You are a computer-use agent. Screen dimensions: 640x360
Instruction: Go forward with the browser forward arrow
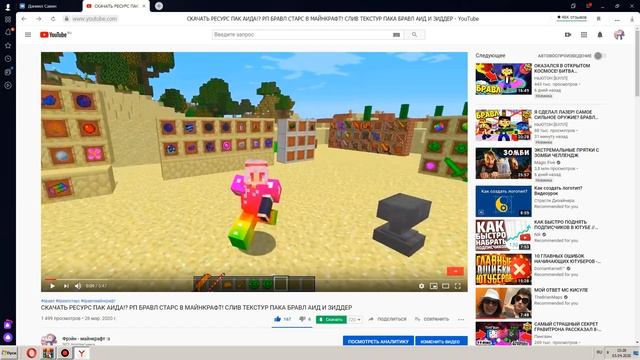39,19
